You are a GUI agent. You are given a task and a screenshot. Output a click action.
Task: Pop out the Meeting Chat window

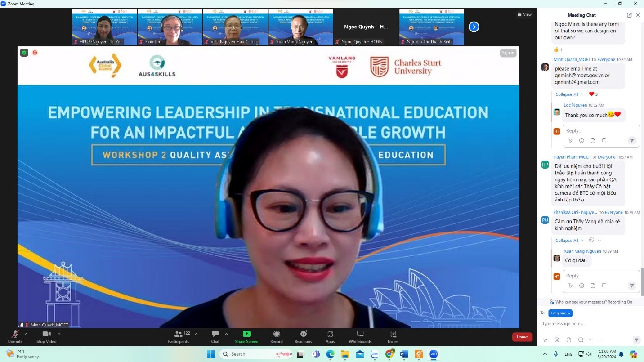(629, 15)
